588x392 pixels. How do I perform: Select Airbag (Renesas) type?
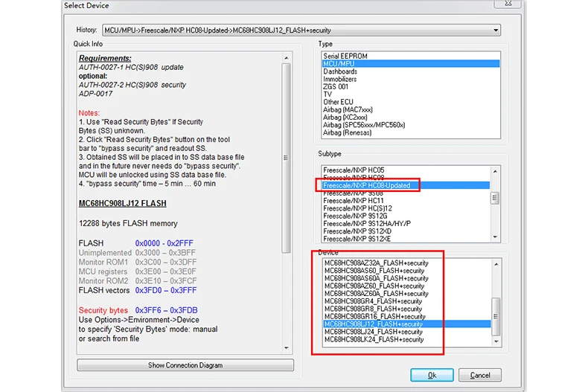348,132
